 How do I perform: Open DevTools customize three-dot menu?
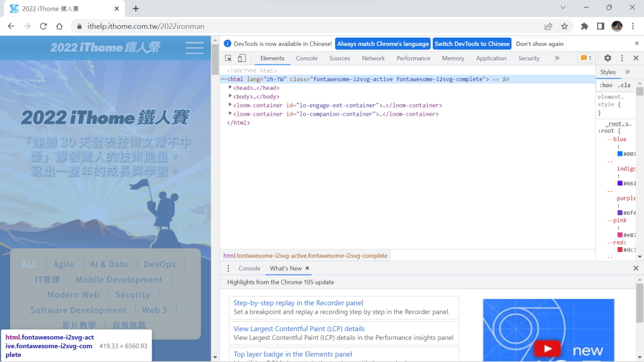[x=622, y=58]
